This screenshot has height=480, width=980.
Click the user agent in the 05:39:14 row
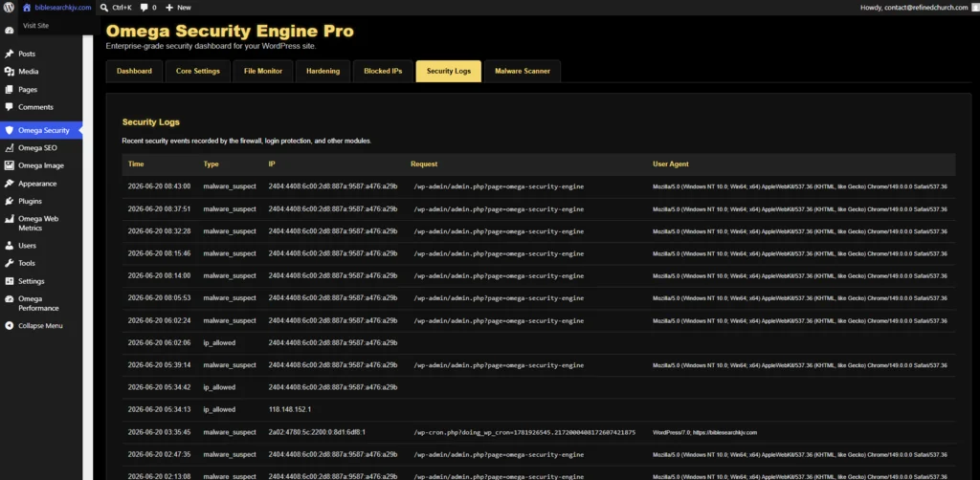[799, 365]
